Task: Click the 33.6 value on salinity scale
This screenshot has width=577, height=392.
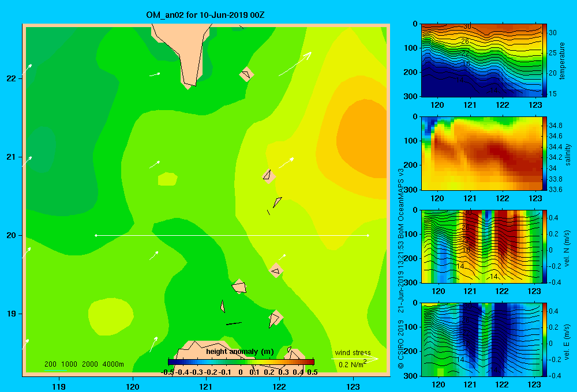Action: [x=555, y=190]
